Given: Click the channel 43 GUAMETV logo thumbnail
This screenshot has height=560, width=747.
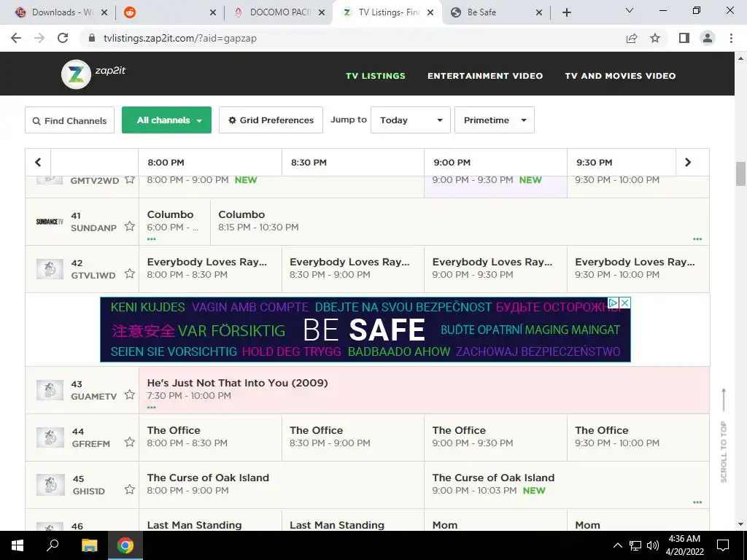Looking at the screenshot, I should [x=50, y=390].
